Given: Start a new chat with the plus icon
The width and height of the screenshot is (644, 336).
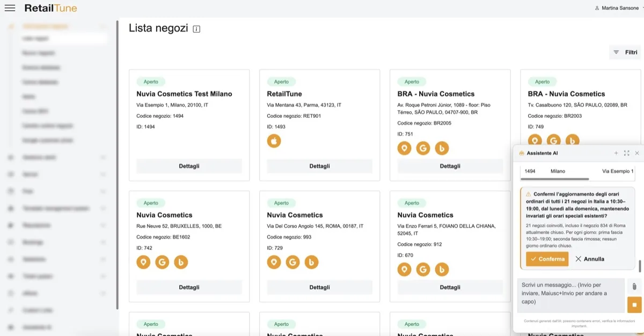Looking at the screenshot, I should click(616, 153).
